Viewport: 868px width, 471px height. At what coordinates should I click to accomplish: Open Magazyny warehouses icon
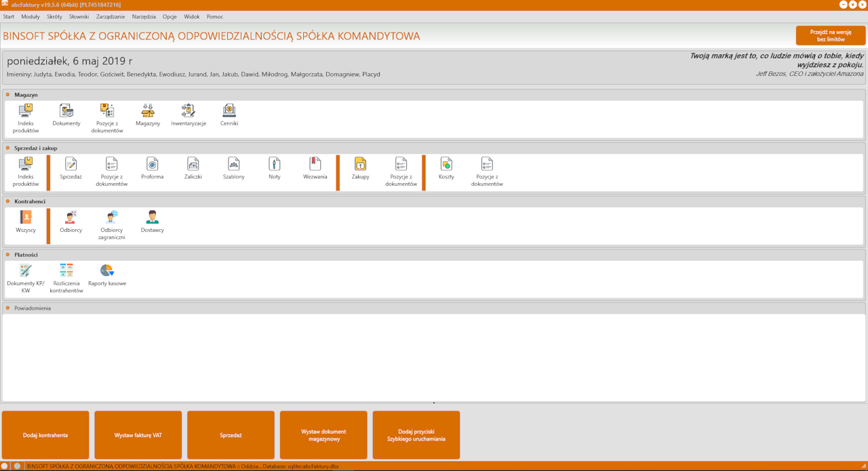(148, 115)
